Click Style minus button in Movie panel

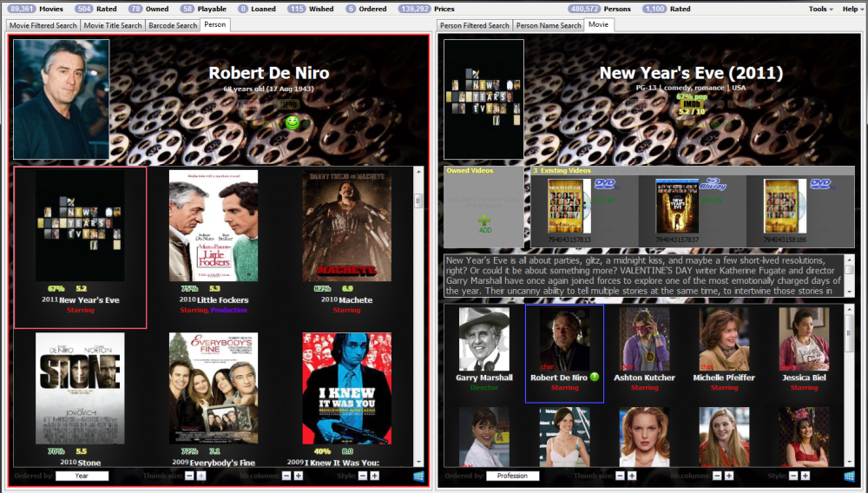pos(793,476)
